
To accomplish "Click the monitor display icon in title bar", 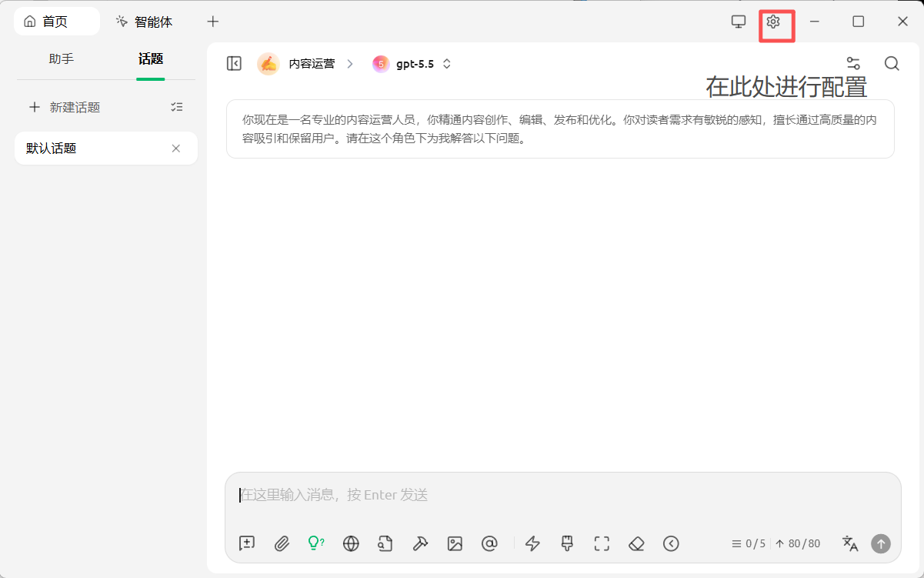I will (x=739, y=22).
